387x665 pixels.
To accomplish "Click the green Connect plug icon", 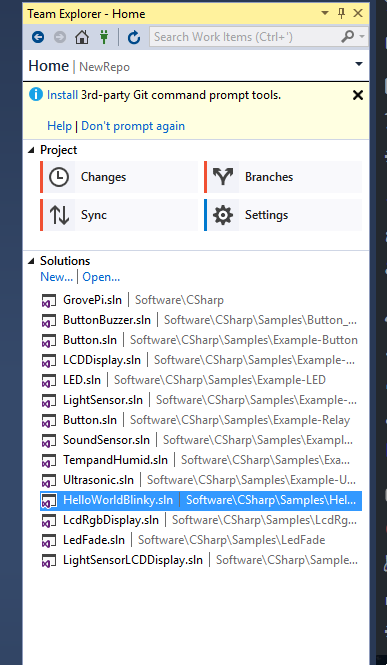I will pyautogui.click(x=104, y=37).
